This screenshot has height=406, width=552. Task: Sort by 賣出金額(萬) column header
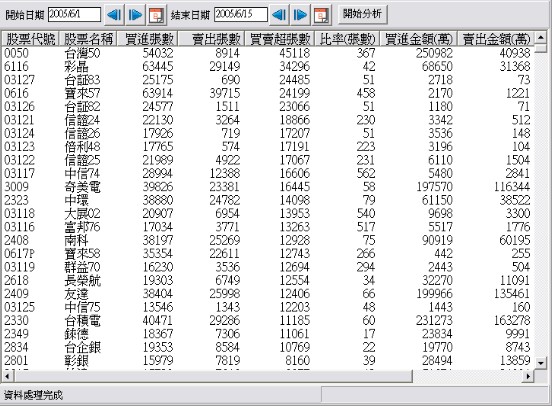coord(496,39)
